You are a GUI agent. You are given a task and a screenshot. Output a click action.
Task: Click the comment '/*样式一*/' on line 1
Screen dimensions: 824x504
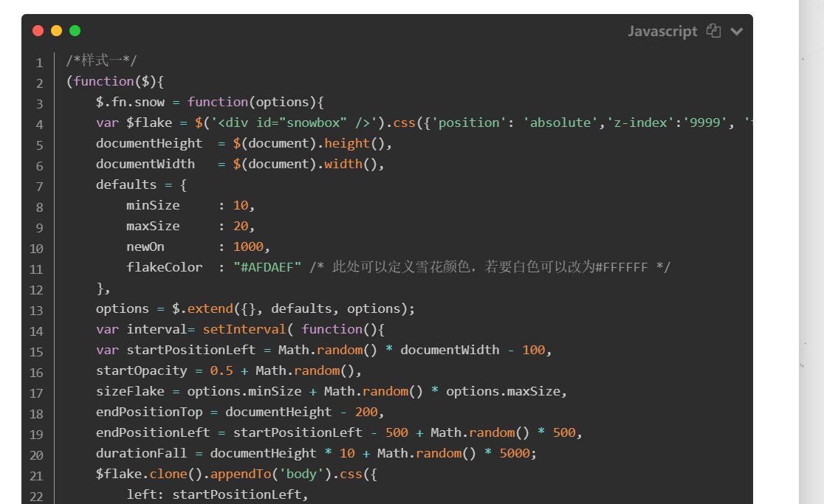coord(101,61)
